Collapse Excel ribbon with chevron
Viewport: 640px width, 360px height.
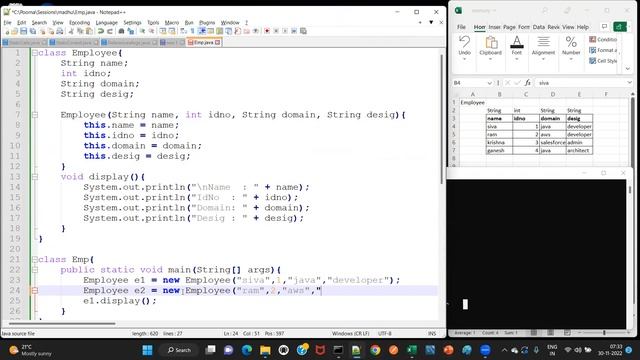pos(628,69)
